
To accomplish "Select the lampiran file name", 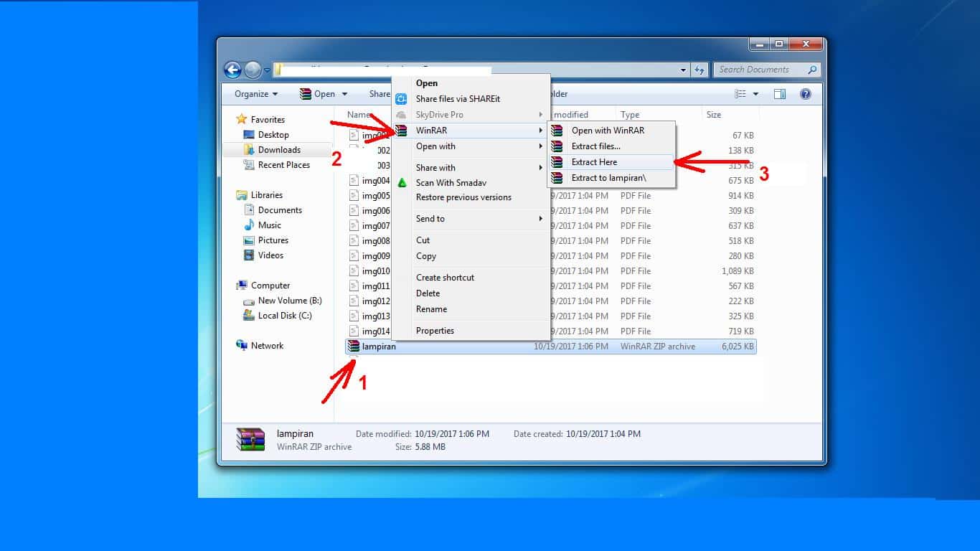I will pos(379,347).
